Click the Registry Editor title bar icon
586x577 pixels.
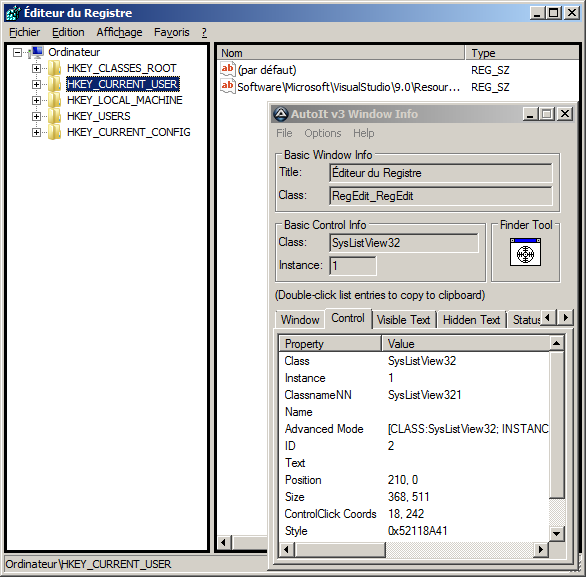13,13
